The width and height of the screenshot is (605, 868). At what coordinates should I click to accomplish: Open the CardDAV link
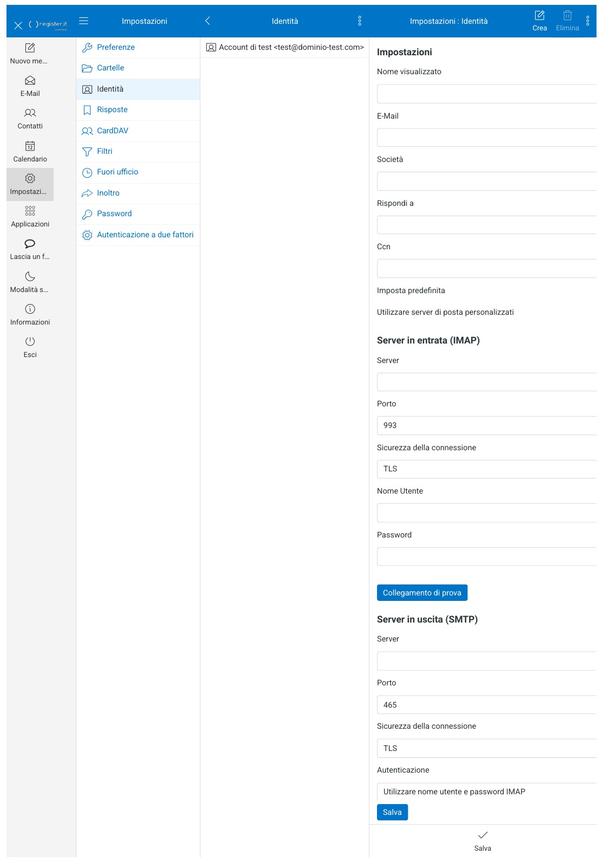click(x=138, y=131)
